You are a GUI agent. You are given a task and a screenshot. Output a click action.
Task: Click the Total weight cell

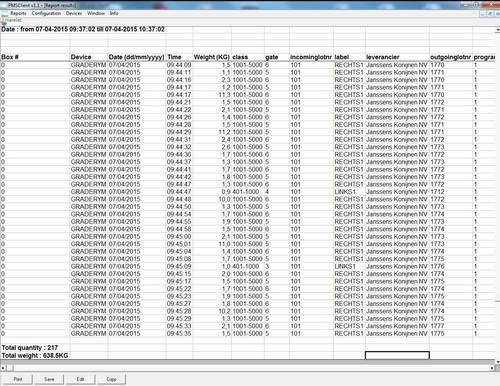pyautogui.click(x=35, y=356)
